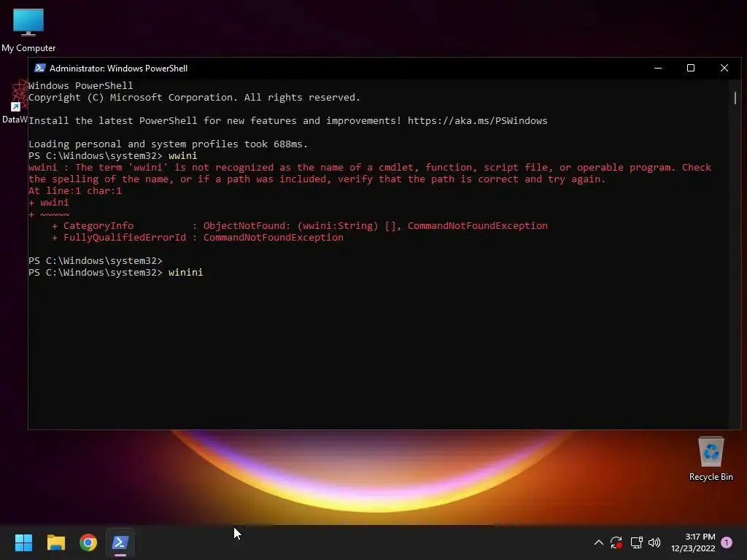Image resolution: width=747 pixels, height=560 pixels.
Task: Open the Recycle Bin desktop icon
Action: pos(711,459)
